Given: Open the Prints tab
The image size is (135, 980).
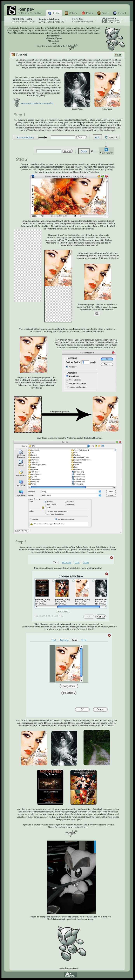Looking at the screenshot, I should (87, 13).
